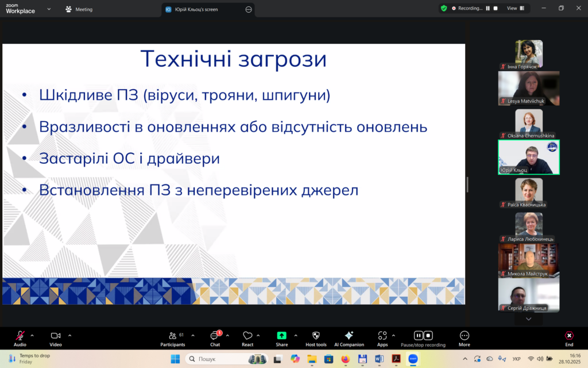Open Zoom from the Windows taskbar
Screen dimensions: 588x368
pos(412,359)
